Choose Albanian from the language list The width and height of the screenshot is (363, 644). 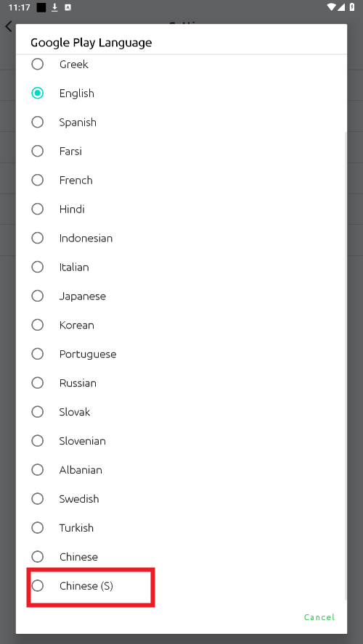(x=38, y=469)
